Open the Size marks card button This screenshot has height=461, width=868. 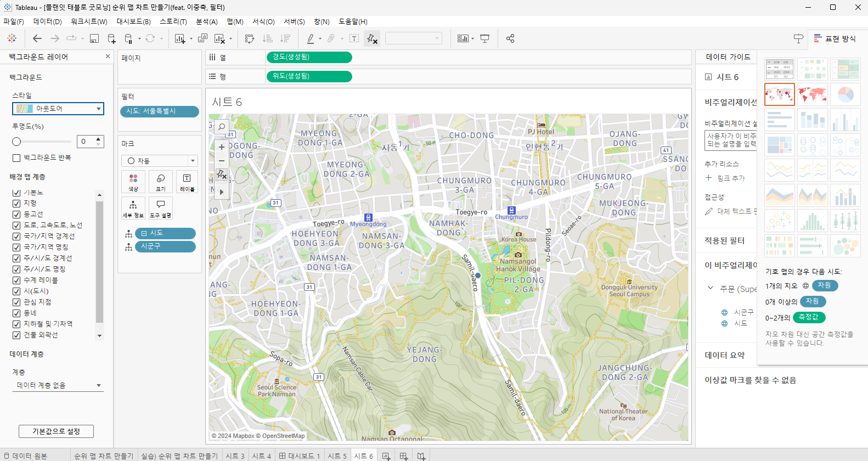tap(161, 182)
